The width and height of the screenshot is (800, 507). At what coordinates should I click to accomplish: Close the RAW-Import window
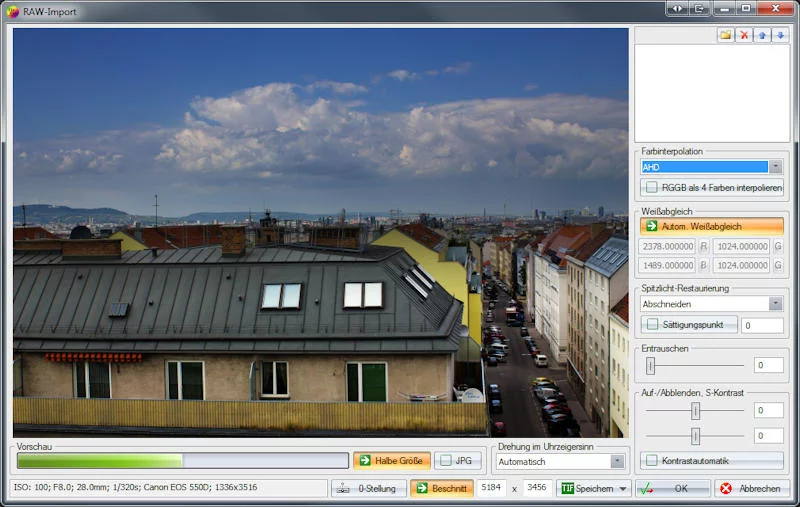776,9
